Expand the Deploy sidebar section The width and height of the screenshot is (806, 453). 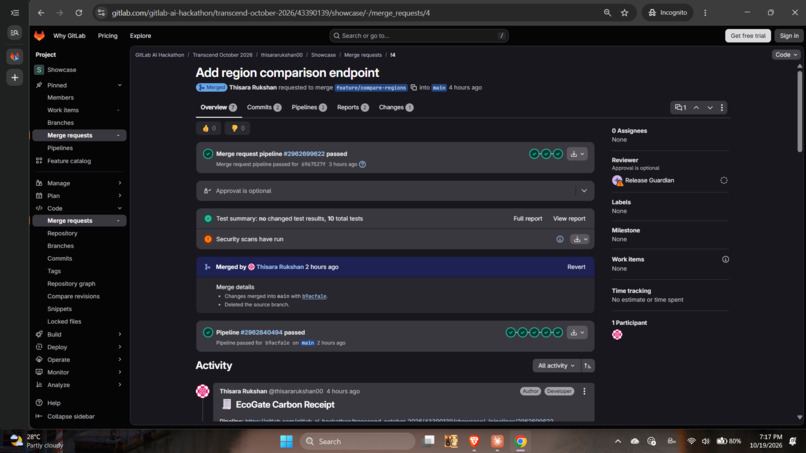pyautogui.click(x=120, y=347)
